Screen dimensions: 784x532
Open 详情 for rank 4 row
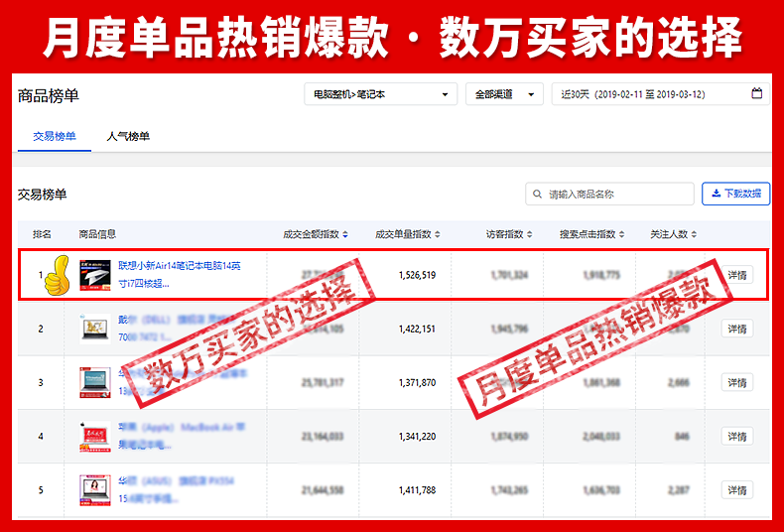coord(737,437)
